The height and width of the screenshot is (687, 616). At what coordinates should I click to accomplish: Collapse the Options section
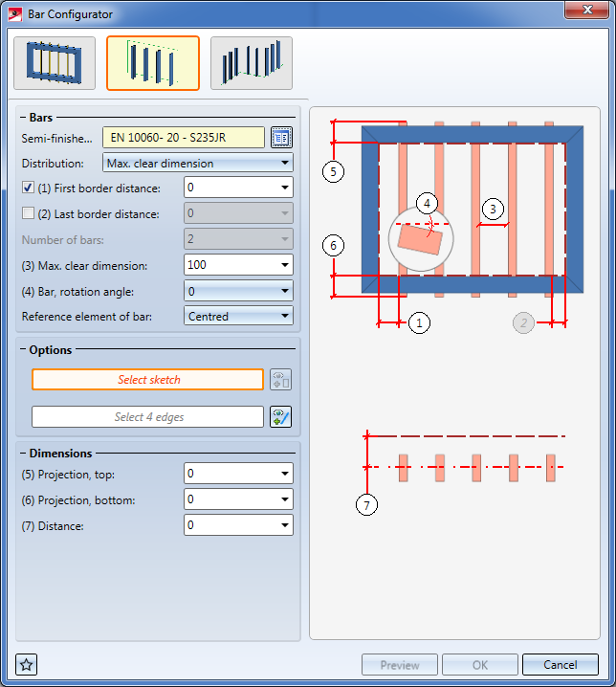click(23, 349)
